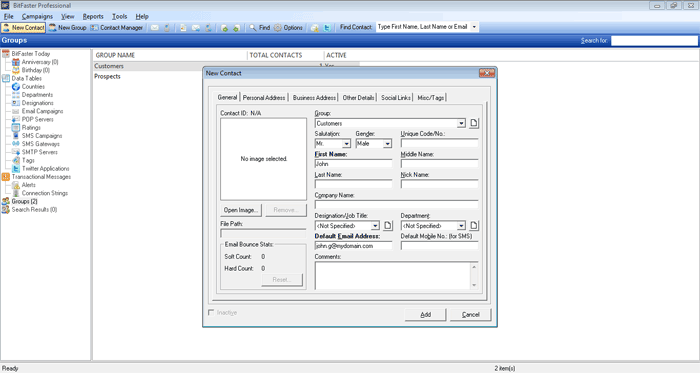Open Contact Manager from the toolbar
700x373 pixels.
click(x=117, y=28)
